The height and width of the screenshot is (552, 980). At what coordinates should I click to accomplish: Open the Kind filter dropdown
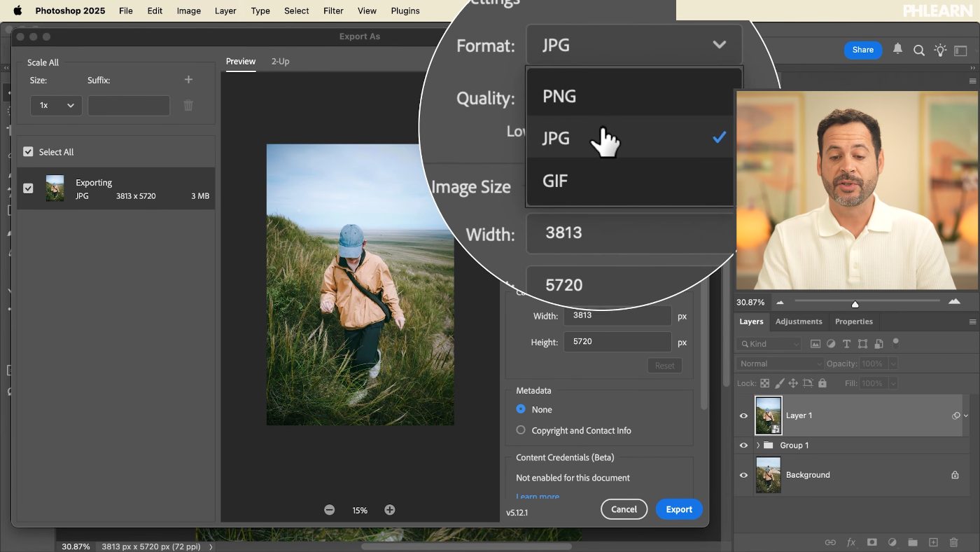769,344
